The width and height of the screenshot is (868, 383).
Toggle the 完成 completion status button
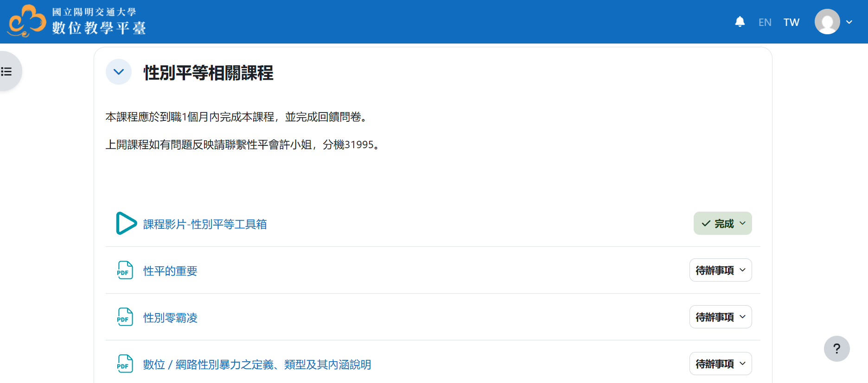pos(722,224)
